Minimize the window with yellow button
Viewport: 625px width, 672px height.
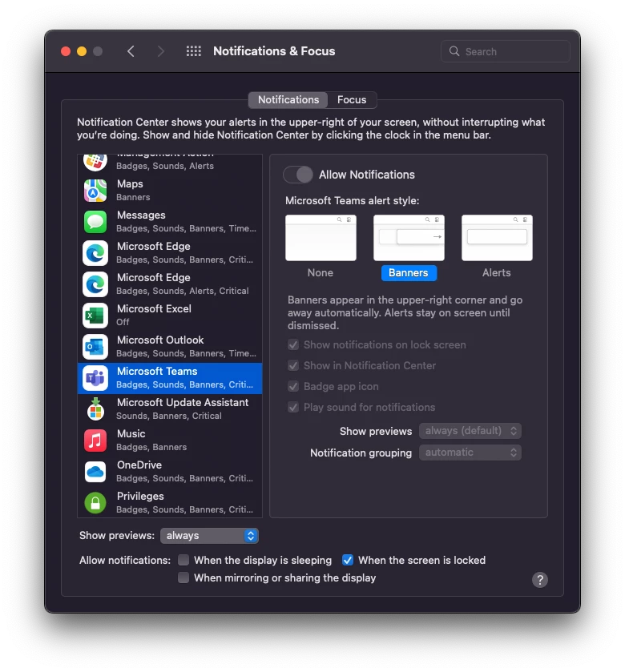[82, 51]
